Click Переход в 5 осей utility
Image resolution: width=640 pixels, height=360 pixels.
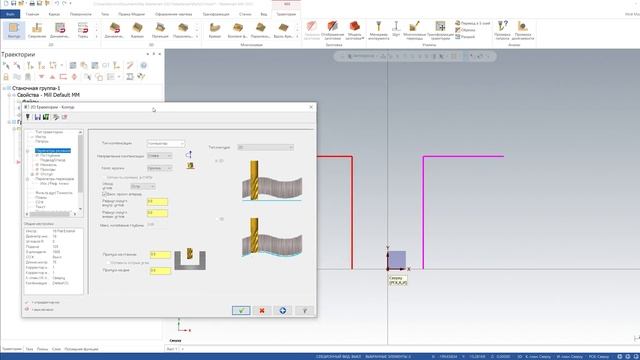pos(472,23)
